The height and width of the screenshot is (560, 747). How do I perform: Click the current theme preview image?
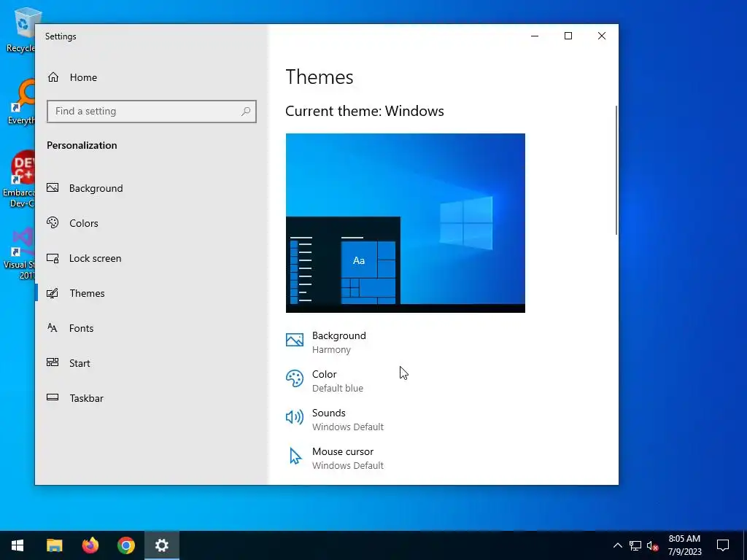pos(406,223)
